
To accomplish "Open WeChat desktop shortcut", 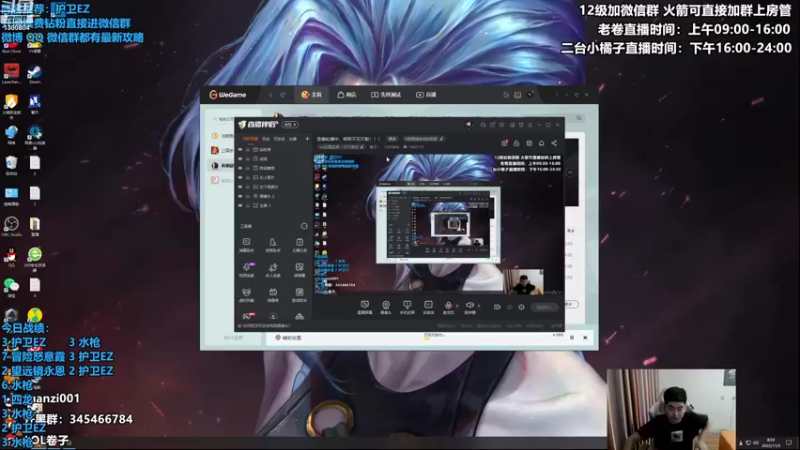I will (x=11, y=287).
